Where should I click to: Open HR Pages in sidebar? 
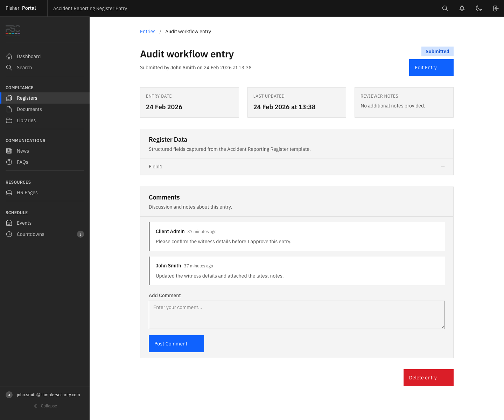[x=27, y=192]
